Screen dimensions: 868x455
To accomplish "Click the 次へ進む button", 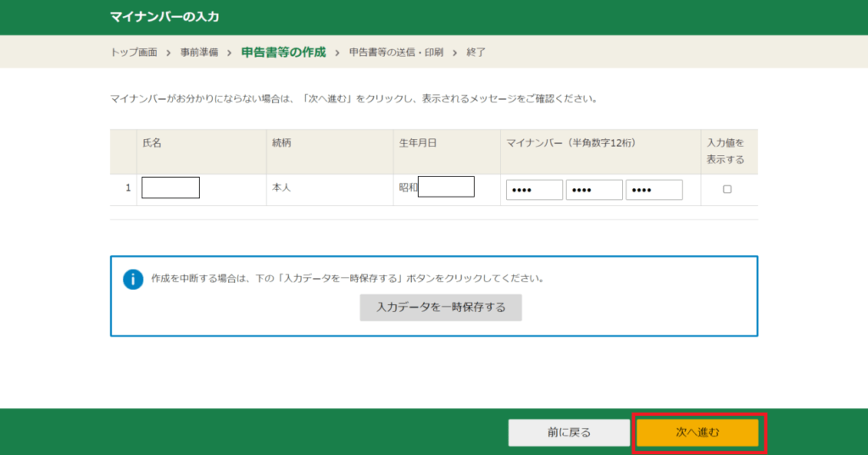I will pyautogui.click(x=697, y=432).
